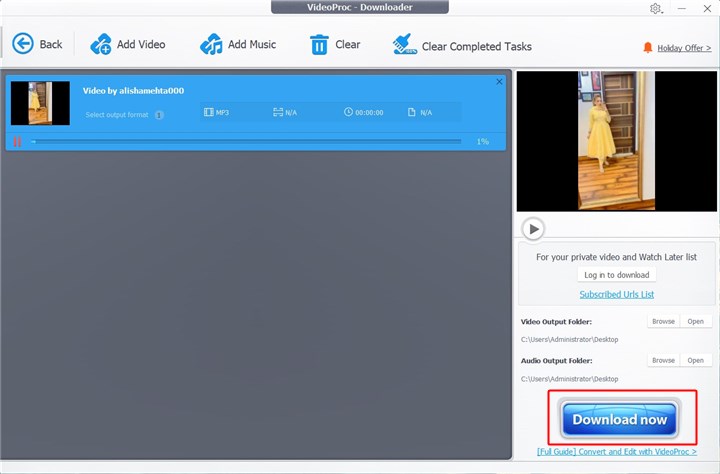Click the Clear Completed Tasks broom icon
The height and width of the screenshot is (474, 720).
(x=404, y=44)
